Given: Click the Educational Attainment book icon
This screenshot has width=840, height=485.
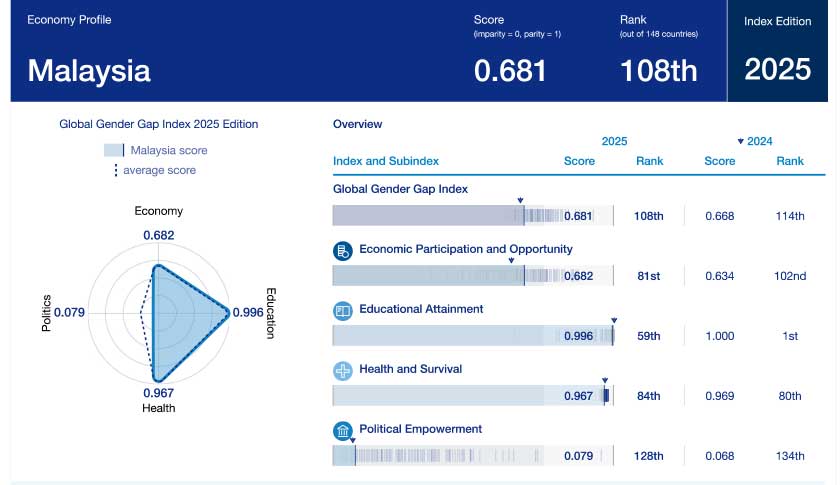Looking at the screenshot, I should (343, 310).
